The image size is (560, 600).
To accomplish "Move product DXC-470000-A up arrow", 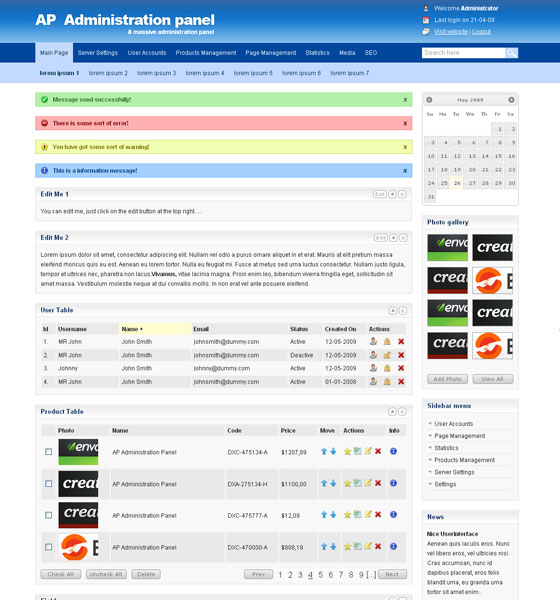I will point(324,547).
